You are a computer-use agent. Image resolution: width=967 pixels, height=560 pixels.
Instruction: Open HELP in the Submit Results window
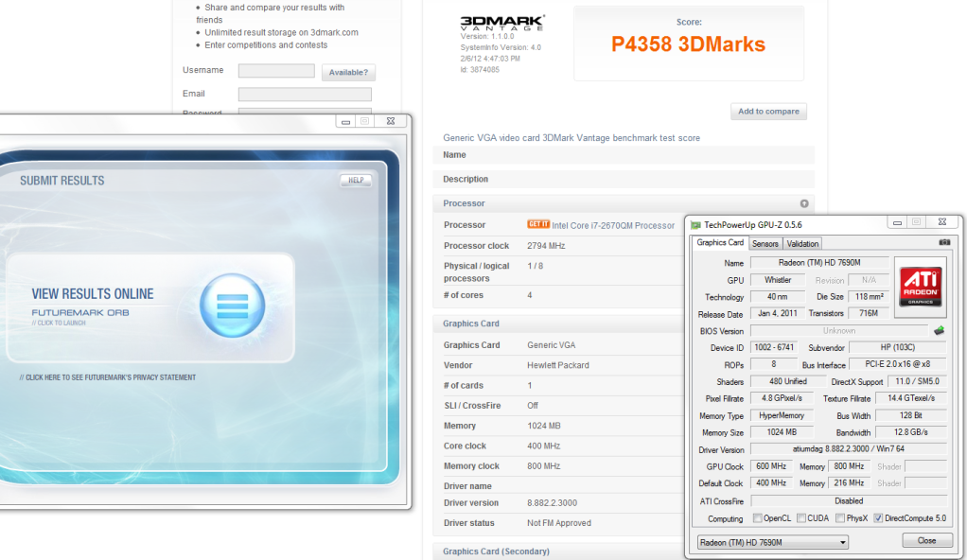[x=356, y=180]
